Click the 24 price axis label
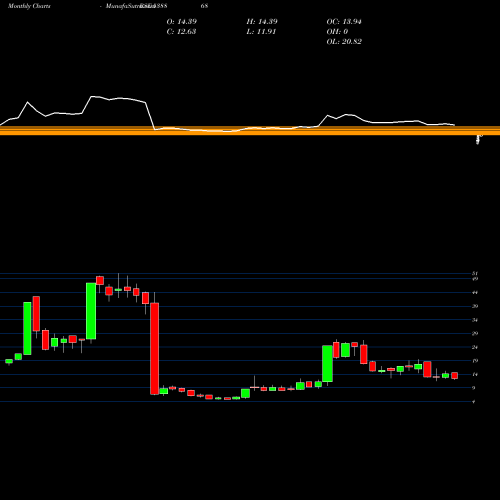The width and height of the screenshot is (500, 500). (x=475, y=347)
